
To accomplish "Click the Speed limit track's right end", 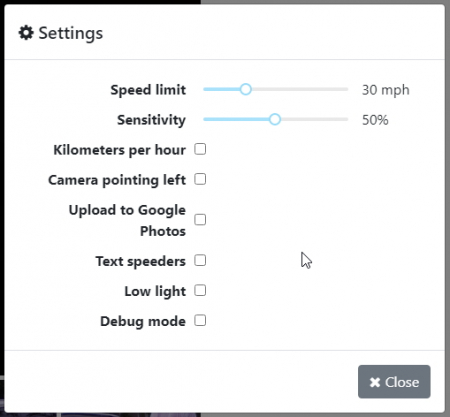I will (x=345, y=89).
